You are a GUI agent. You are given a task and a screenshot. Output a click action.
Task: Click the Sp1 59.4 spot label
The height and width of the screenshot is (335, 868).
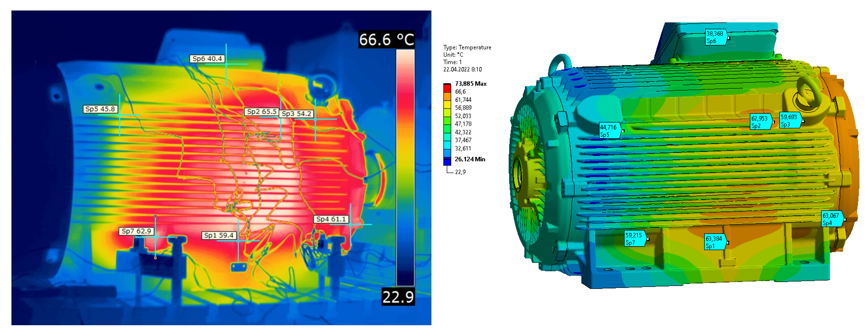tap(219, 235)
